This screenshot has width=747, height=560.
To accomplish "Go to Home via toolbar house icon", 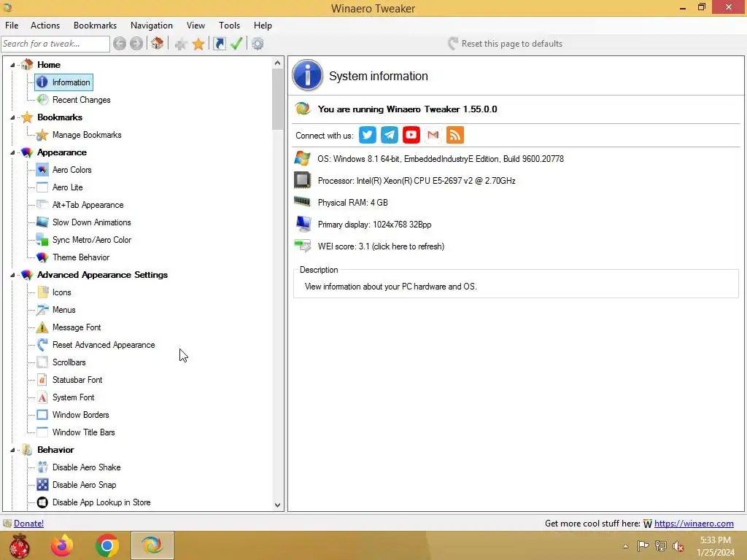I will pos(158,44).
